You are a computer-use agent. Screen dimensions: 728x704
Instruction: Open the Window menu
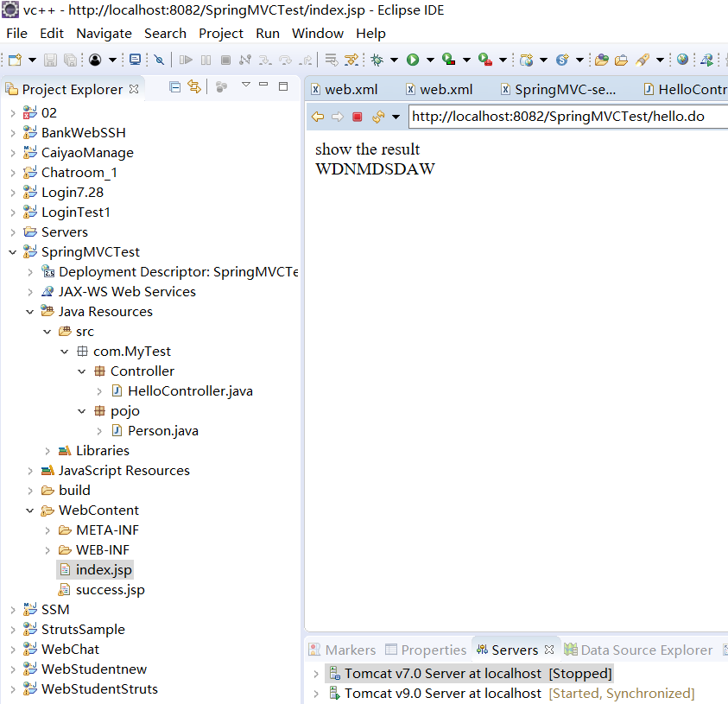coord(318,34)
